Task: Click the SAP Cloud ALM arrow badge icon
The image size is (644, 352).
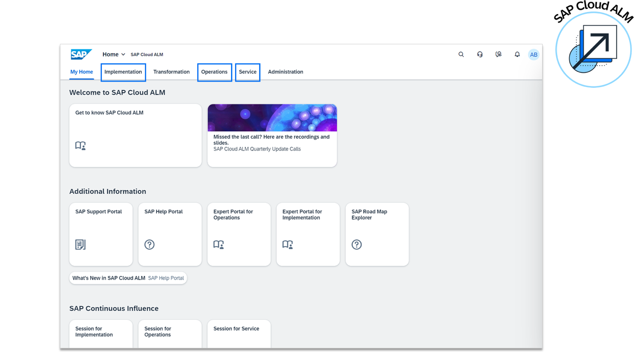Action: pos(593,49)
